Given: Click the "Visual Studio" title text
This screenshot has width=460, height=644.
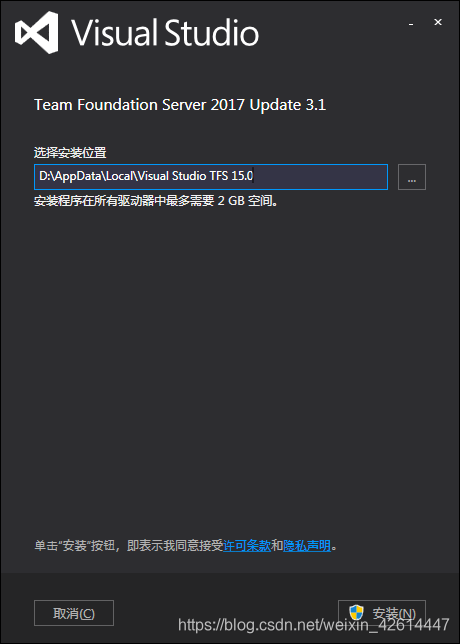Looking at the screenshot, I should tap(166, 32).
